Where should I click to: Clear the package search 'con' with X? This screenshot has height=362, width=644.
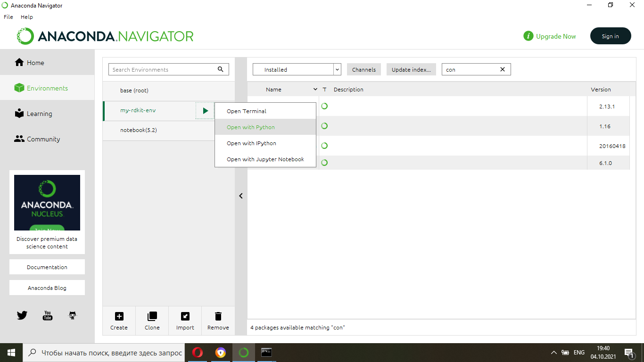[x=503, y=69]
